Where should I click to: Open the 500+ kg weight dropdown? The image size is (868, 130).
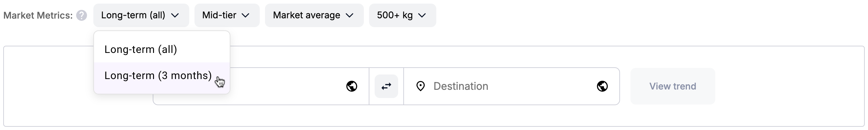pyautogui.click(x=402, y=15)
